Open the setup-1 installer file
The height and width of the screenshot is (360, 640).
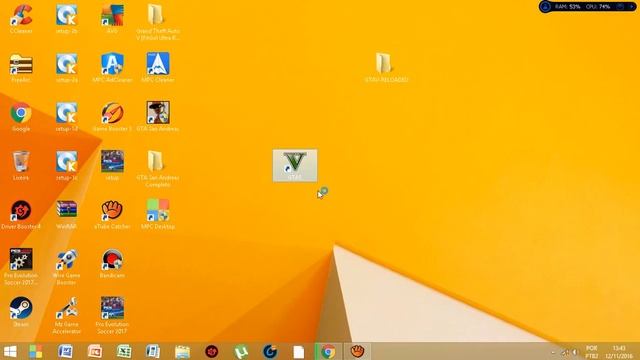[x=67, y=116]
